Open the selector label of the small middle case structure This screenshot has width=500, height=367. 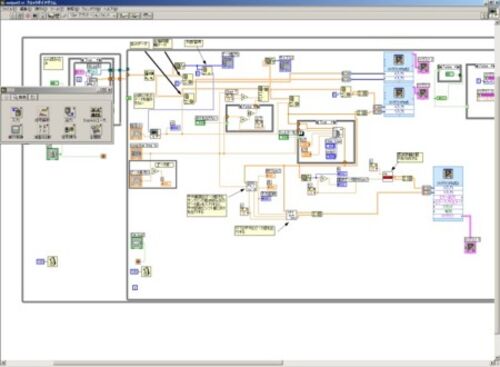[249, 107]
